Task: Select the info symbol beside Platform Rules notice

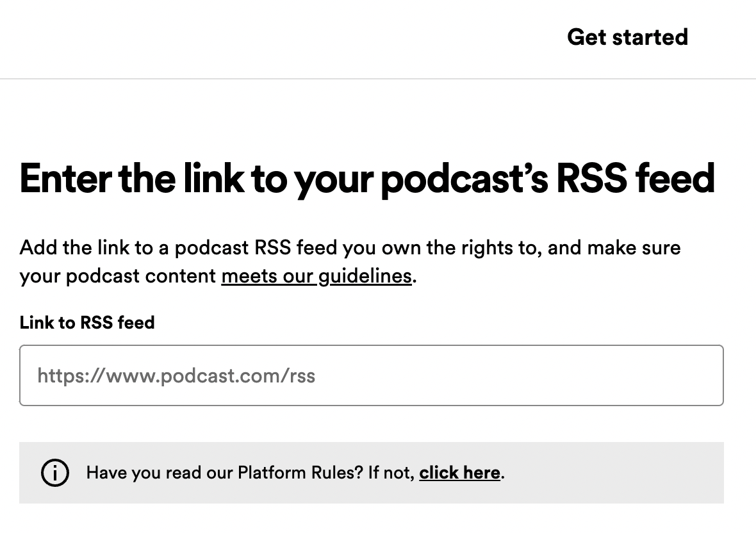Action: click(x=55, y=473)
